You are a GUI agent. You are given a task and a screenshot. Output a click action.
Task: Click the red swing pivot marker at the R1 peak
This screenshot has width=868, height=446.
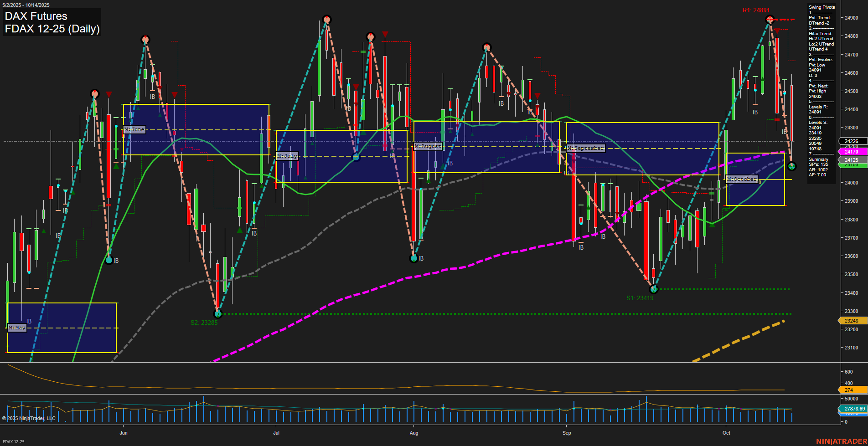[x=769, y=19]
